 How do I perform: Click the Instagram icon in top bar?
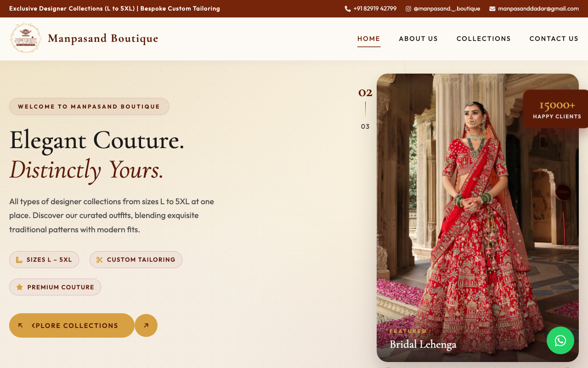(408, 9)
